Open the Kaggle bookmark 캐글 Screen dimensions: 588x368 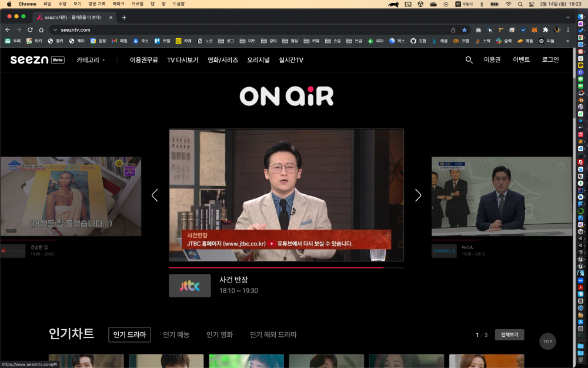439,41
